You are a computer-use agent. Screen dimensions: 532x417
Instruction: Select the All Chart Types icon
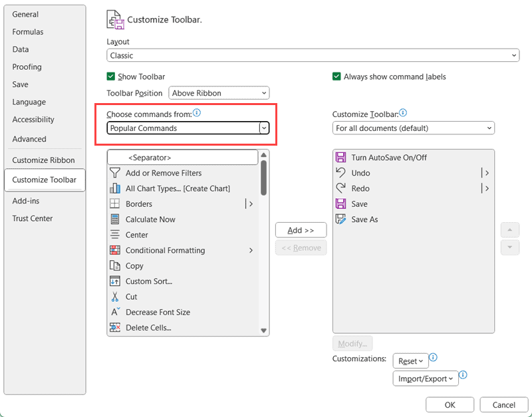[114, 188]
